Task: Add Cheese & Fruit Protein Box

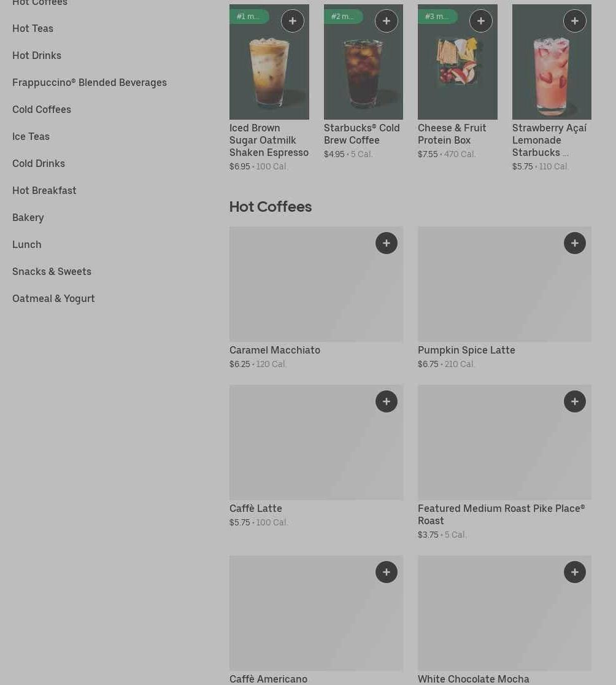Action: click(x=480, y=20)
